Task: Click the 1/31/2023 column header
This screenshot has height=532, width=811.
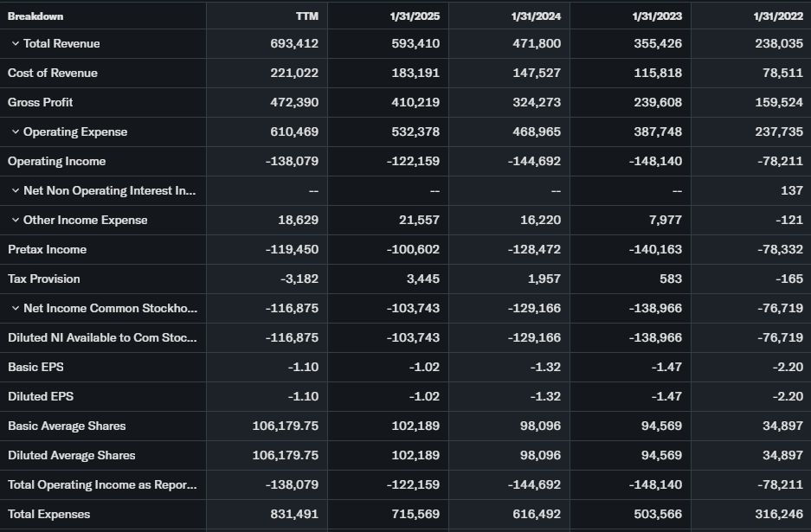Action: point(658,16)
